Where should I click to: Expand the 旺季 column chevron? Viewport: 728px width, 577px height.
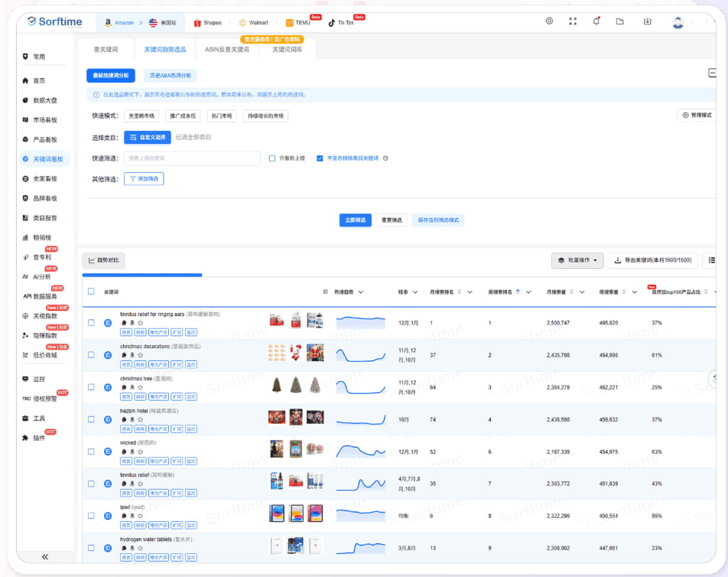pos(415,292)
